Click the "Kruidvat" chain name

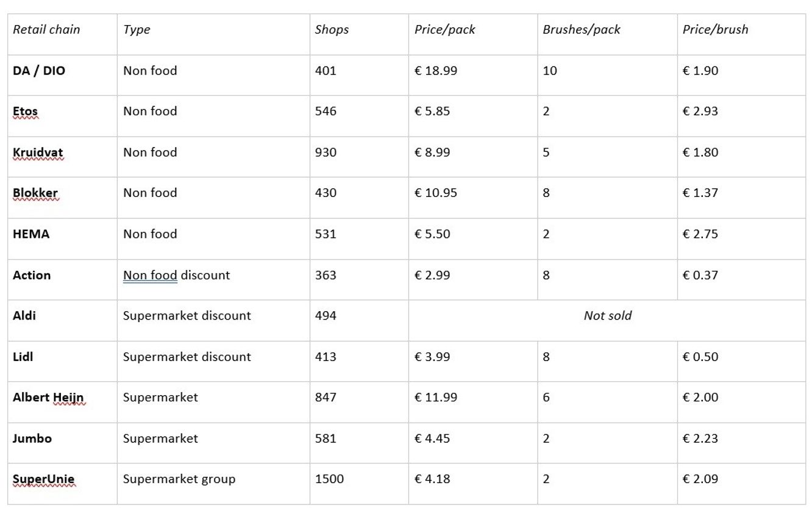tap(38, 152)
